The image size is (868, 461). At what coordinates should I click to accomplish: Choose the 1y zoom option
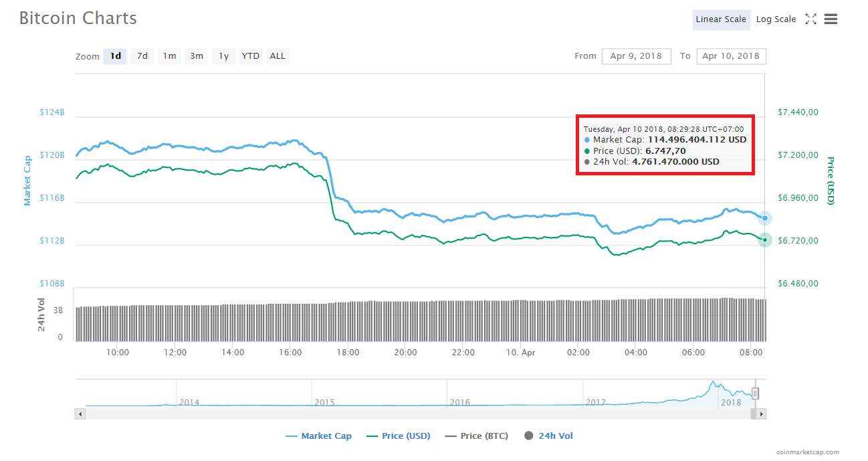coord(223,56)
